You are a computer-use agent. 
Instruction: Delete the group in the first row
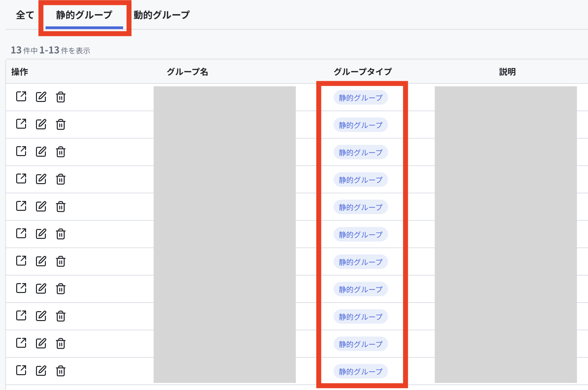click(61, 97)
